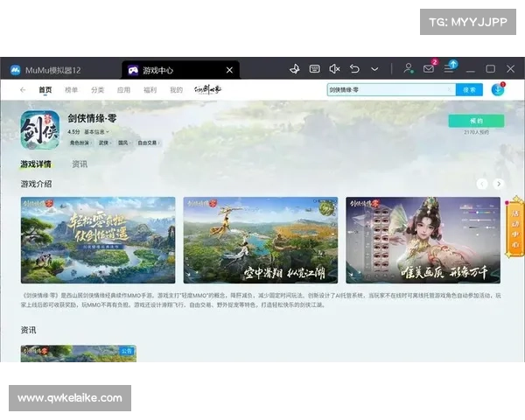Expand the title bar chevron dropdown
The image size is (525, 420).
tap(374, 69)
